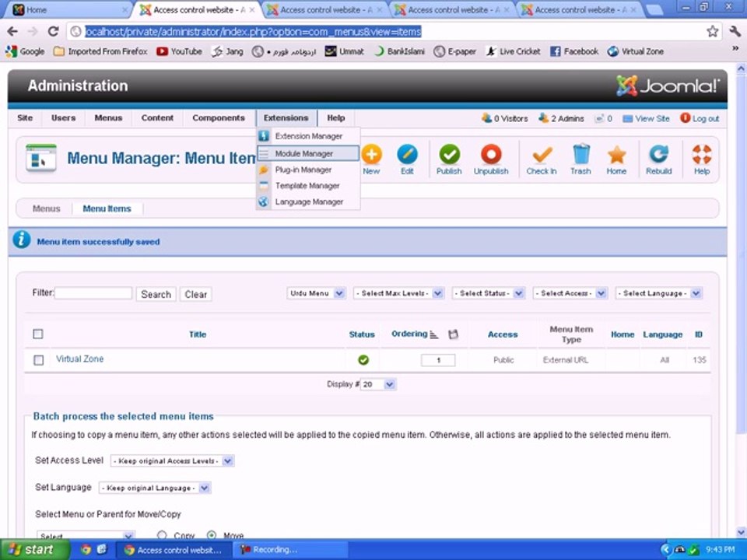
Task: Open the Google bookmark
Action: [25, 51]
